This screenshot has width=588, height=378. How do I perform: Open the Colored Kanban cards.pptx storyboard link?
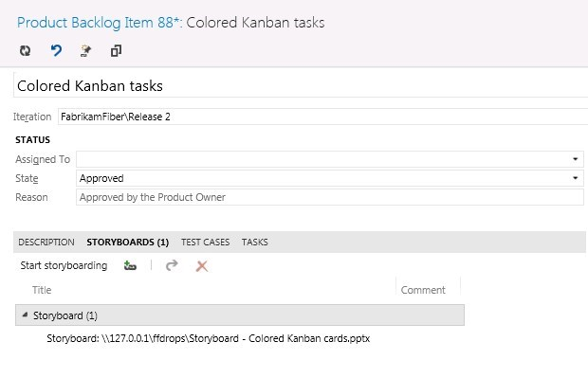coord(208,338)
